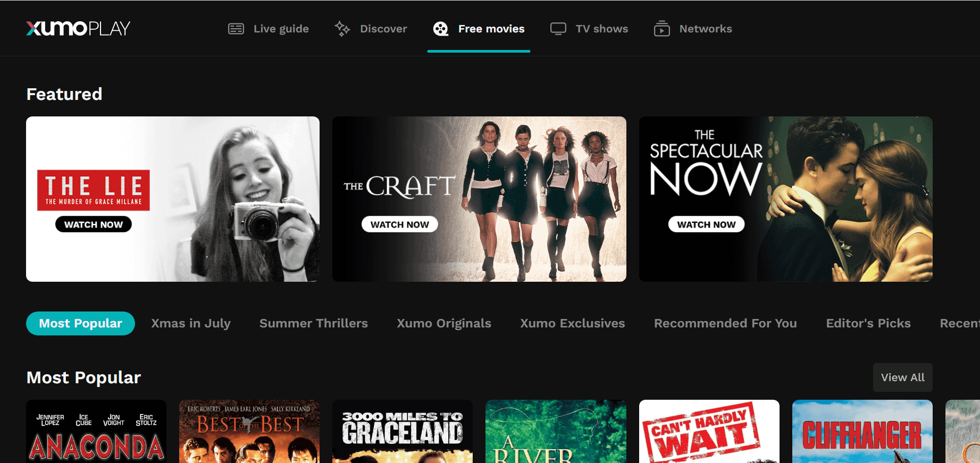Click the TV shows monitor icon
The width and height of the screenshot is (980, 463).
pyautogui.click(x=558, y=29)
